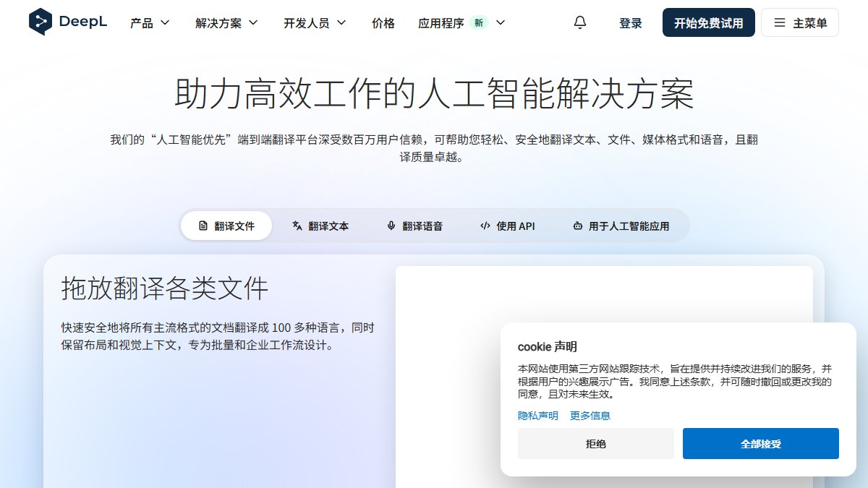Image resolution: width=868 pixels, height=488 pixels.
Task: Click the DeepL wordmark text
Action: 83,22
